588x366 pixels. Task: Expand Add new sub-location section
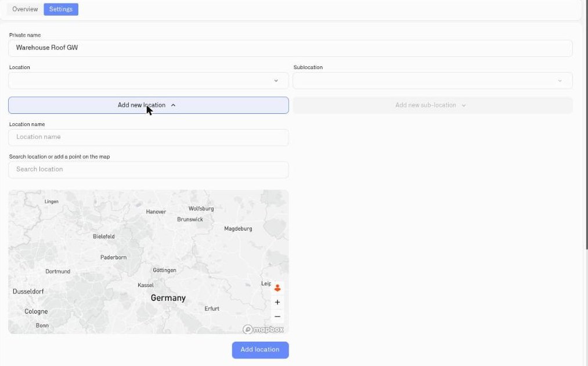(432, 105)
